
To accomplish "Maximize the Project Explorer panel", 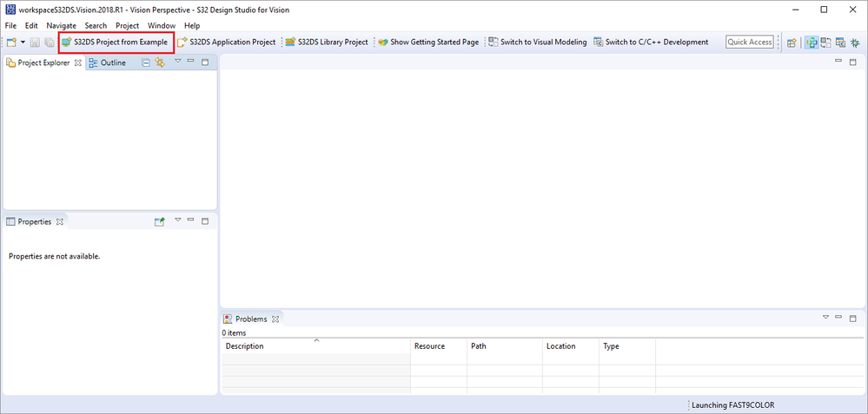I will tap(205, 62).
